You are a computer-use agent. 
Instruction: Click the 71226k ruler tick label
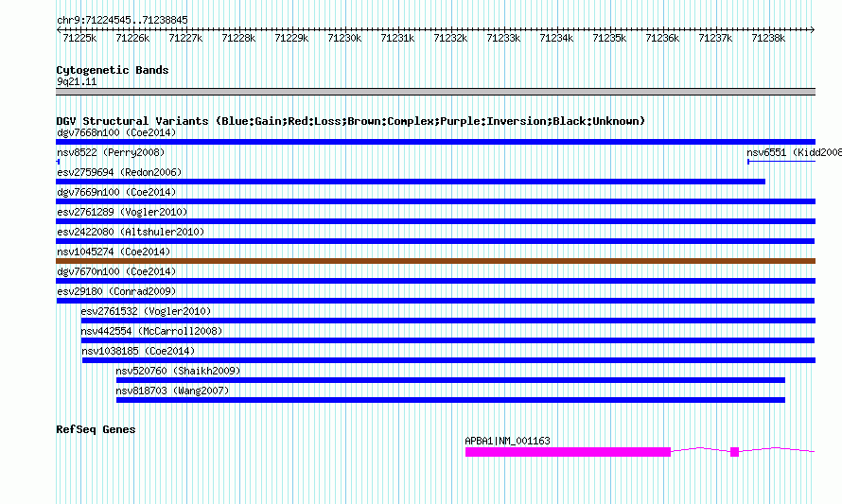pos(132,38)
